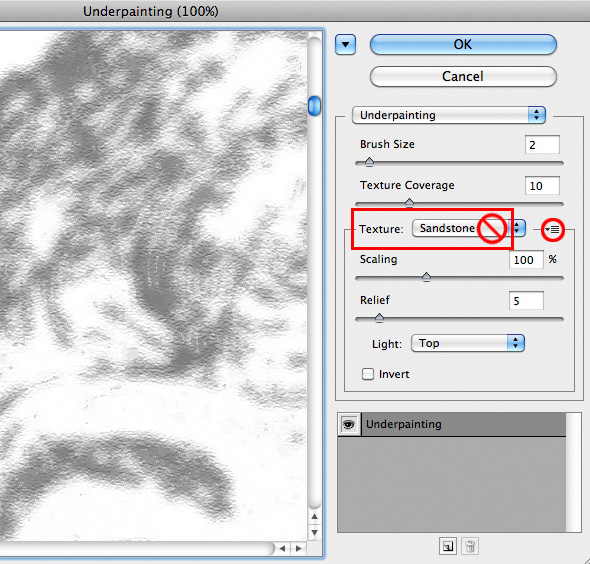Open the Texture Sandstone dropdown
Screen dimensions: 590x564
pyautogui.click(x=469, y=228)
